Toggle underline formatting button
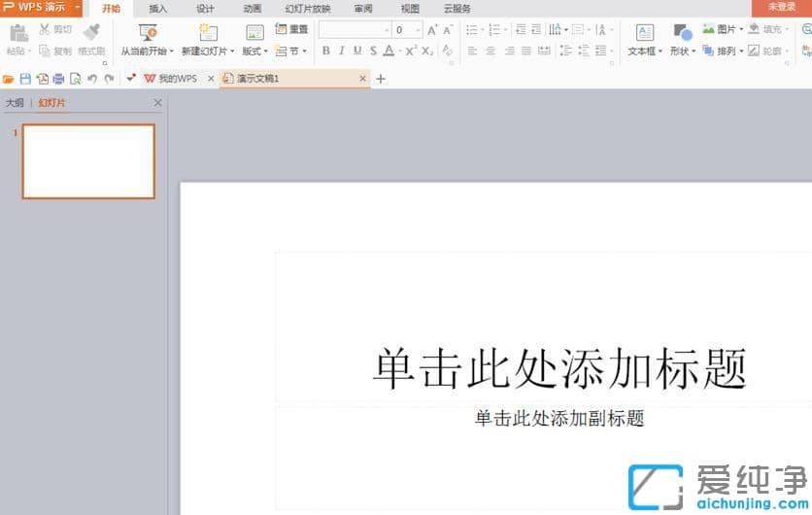812x515 pixels. click(356, 51)
